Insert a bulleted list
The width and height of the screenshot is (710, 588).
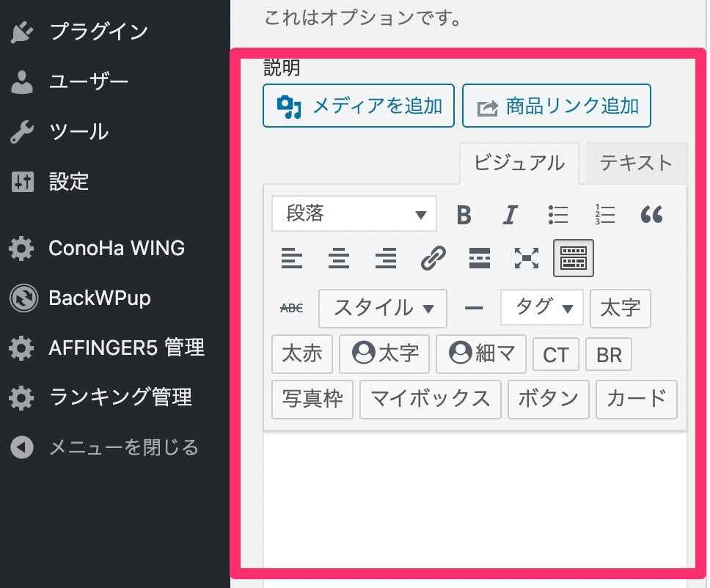click(x=558, y=215)
